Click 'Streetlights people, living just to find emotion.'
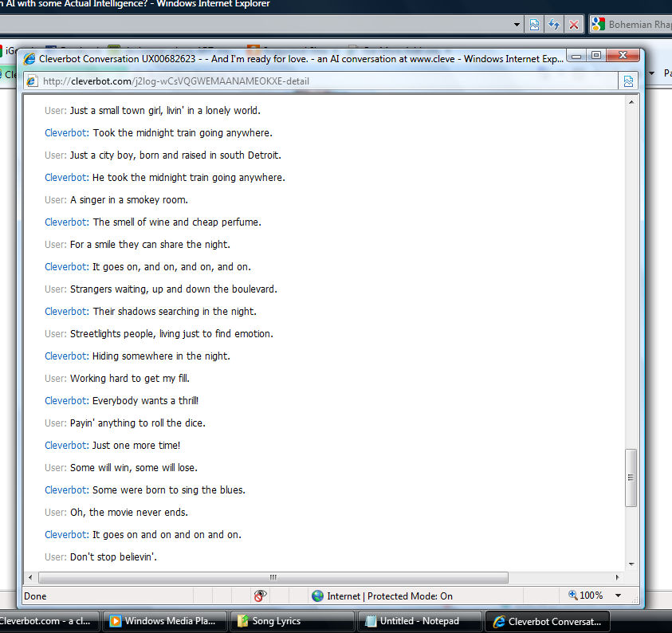 (171, 333)
